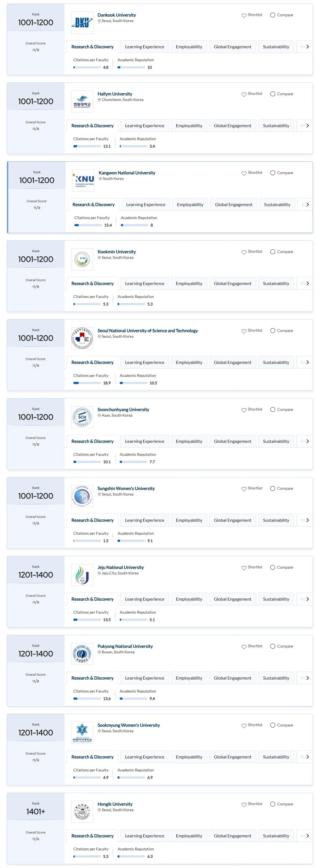316x868 pixels.
Task: Click the Jeju National University logo
Action: [x=82, y=574]
